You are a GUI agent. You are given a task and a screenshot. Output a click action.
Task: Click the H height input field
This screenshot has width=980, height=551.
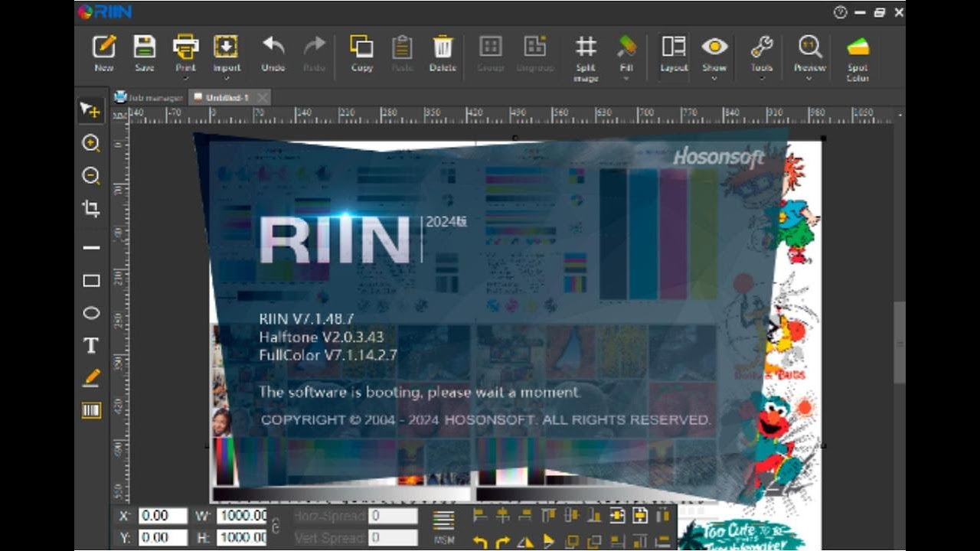(x=242, y=537)
